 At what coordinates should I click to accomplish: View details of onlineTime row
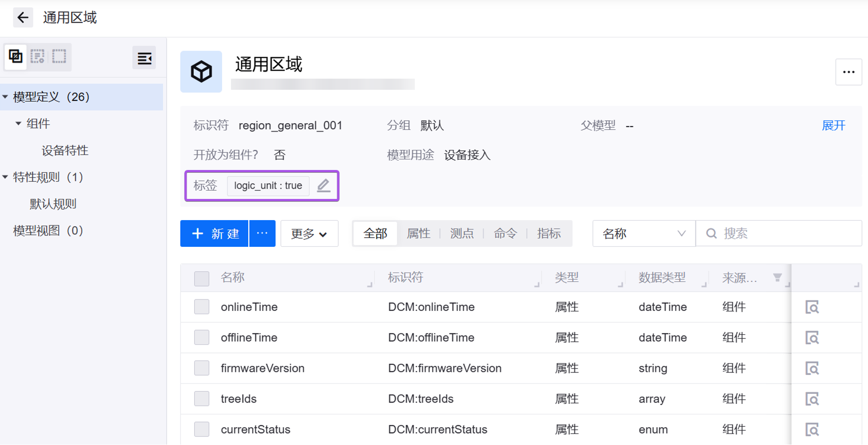coord(812,307)
